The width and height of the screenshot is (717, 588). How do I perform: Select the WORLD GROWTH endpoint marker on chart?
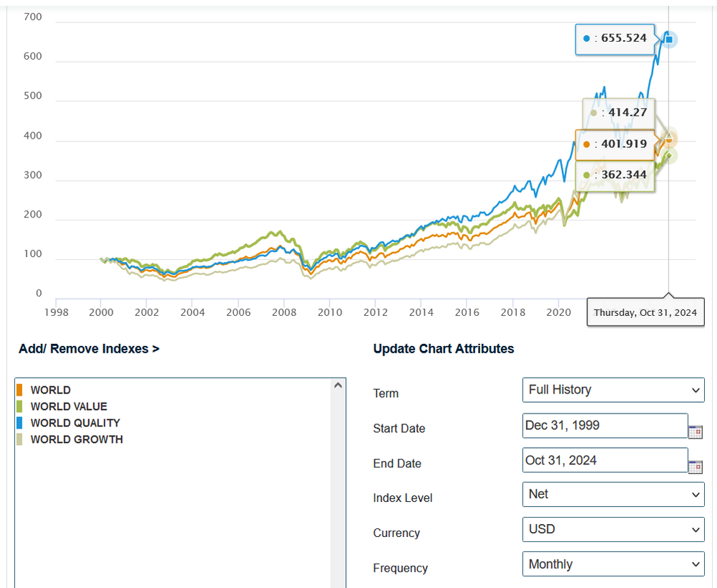(x=669, y=136)
